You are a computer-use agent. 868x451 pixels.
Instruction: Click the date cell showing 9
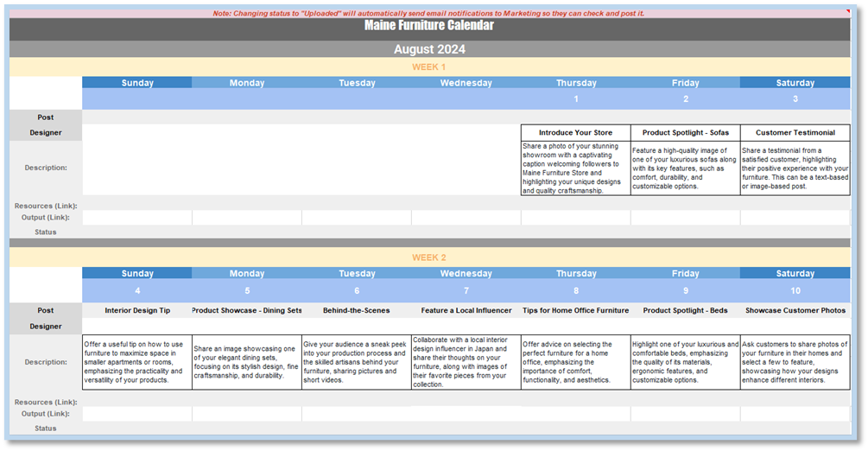pyautogui.click(x=685, y=290)
